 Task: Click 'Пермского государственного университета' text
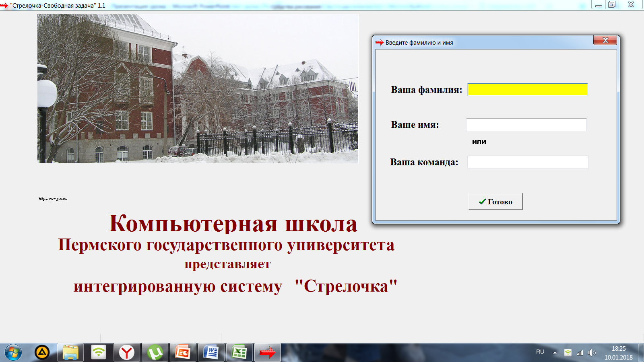(226, 245)
